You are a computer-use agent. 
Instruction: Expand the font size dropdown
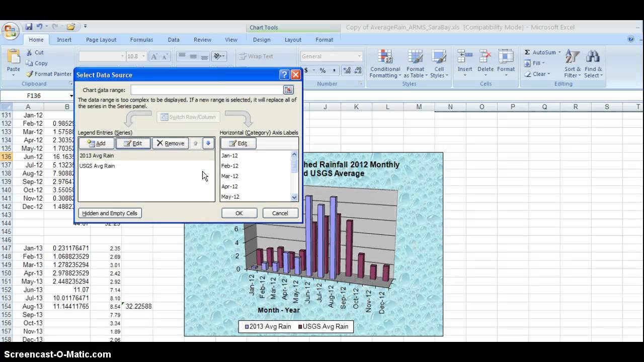pyautogui.click(x=144, y=56)
